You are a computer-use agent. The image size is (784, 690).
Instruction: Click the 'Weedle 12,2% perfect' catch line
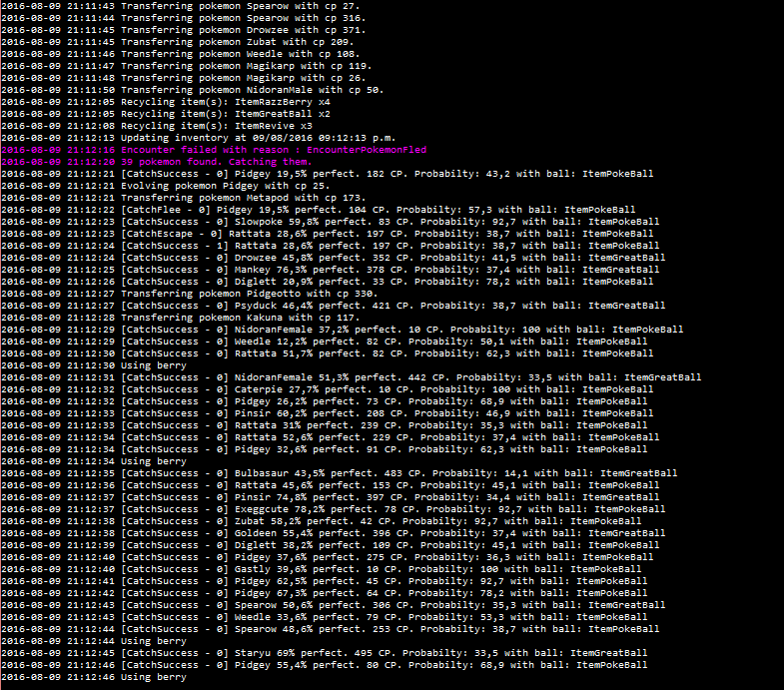324,342
